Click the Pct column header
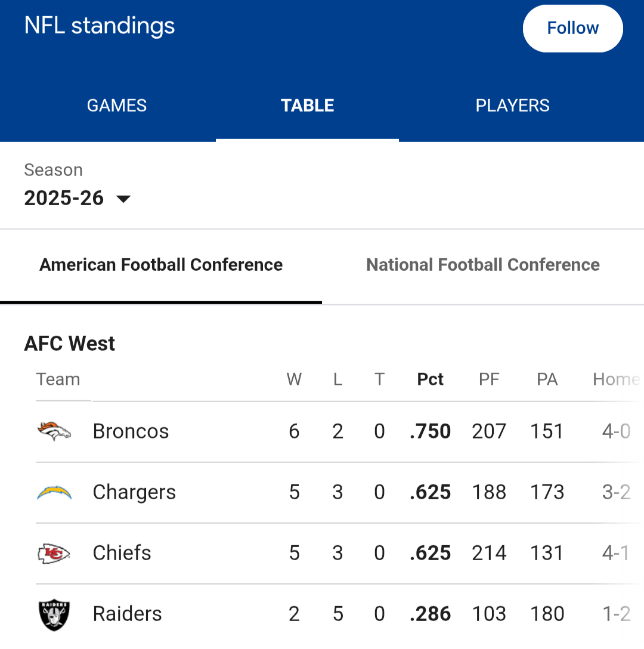Screen dimensions: 644x649 click(x=430, y=379)
